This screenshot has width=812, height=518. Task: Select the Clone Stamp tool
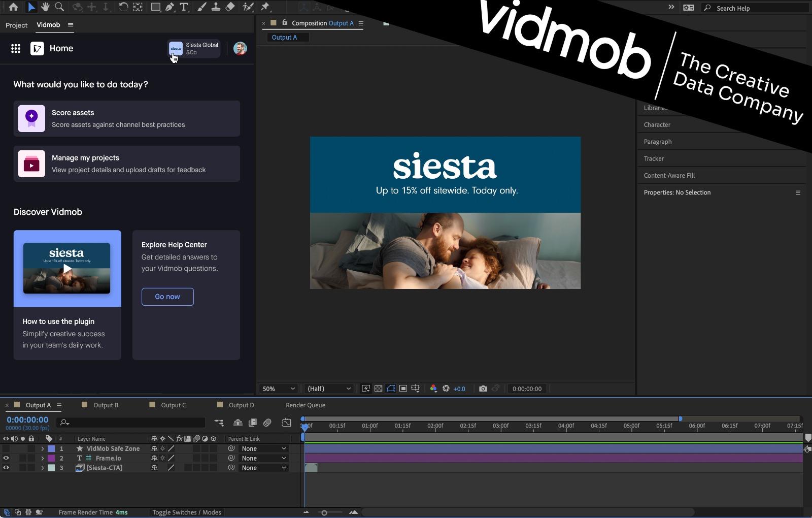(x=216, y=7)
